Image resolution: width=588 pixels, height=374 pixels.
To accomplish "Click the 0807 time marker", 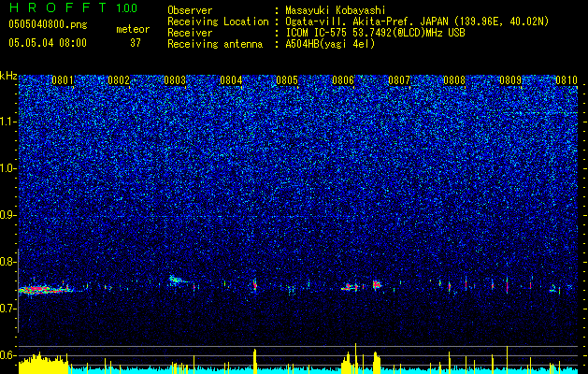I will [399, 80].
